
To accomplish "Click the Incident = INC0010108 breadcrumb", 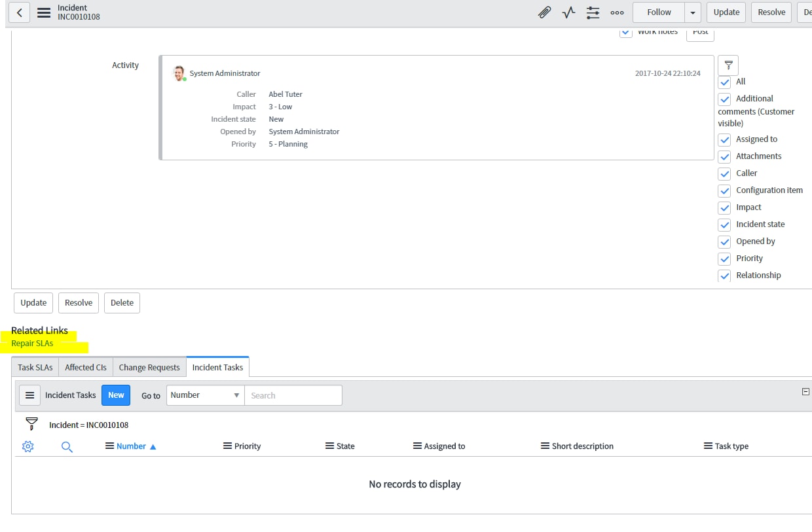I will coord(88,425).
